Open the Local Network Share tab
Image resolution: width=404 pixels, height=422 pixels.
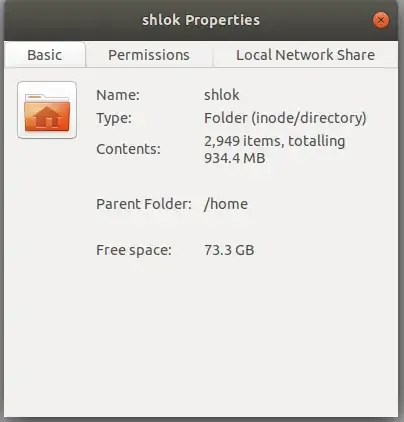[x=305, y=55]
